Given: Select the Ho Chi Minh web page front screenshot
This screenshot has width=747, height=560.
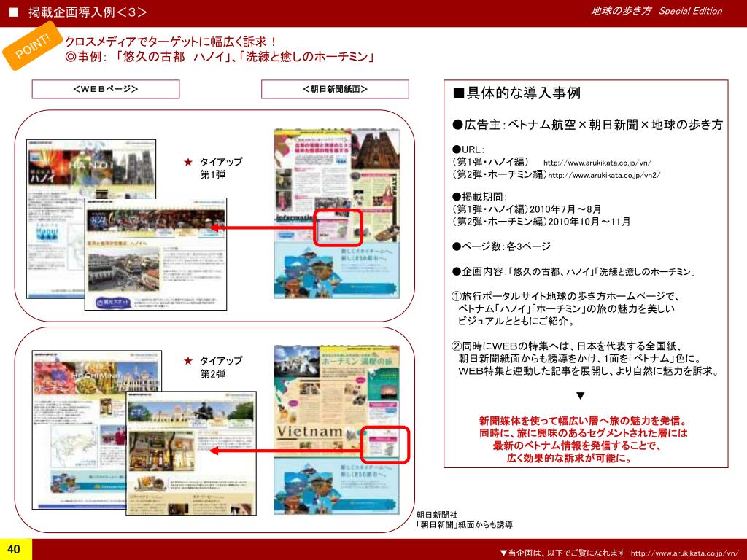Looking at the screenshot, I should pos(191,454).
